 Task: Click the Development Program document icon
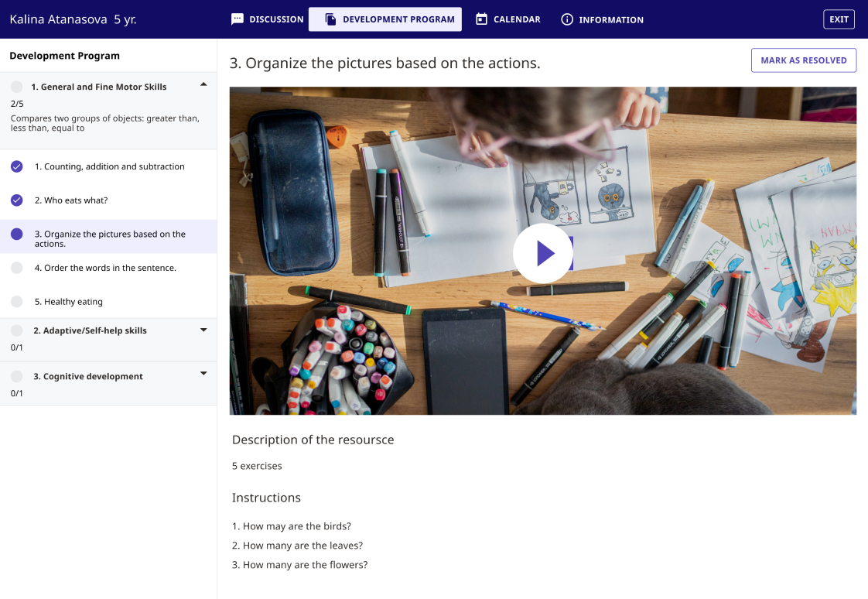tap(330, 19)
